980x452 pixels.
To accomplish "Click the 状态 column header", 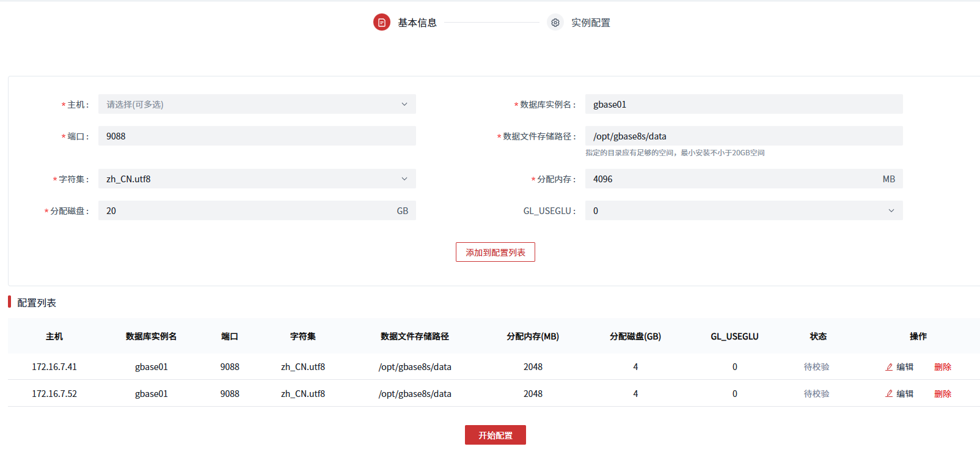I will [817, 336].
